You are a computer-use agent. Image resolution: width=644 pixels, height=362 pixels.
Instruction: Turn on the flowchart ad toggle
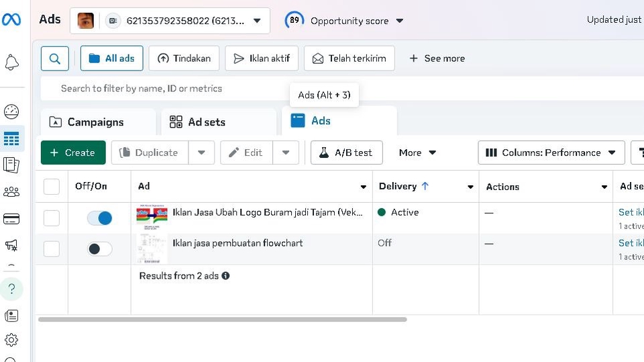tap(99, 249)
